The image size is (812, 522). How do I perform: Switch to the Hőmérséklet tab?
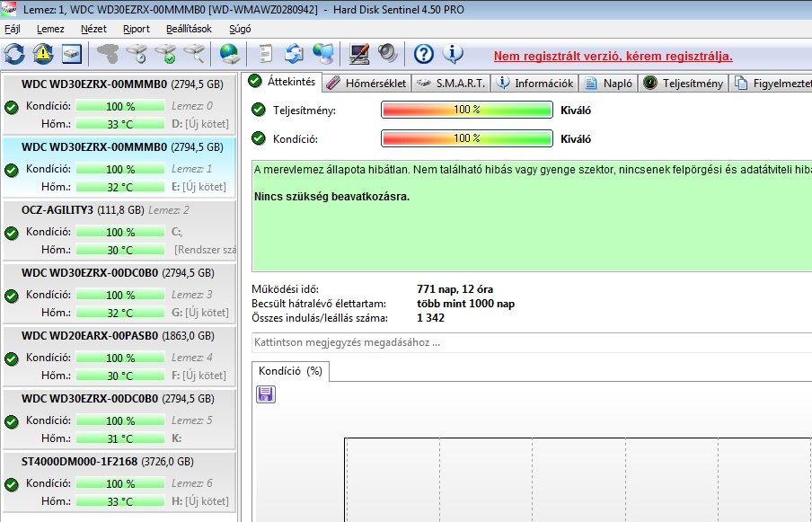click(x=366, y=83)
